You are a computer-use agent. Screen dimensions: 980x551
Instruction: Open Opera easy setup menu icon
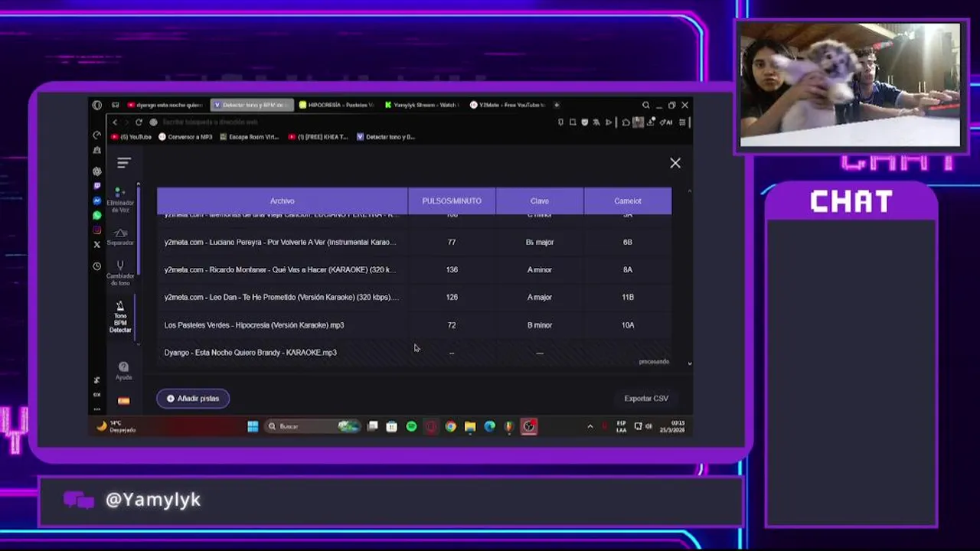pos(682,122)
